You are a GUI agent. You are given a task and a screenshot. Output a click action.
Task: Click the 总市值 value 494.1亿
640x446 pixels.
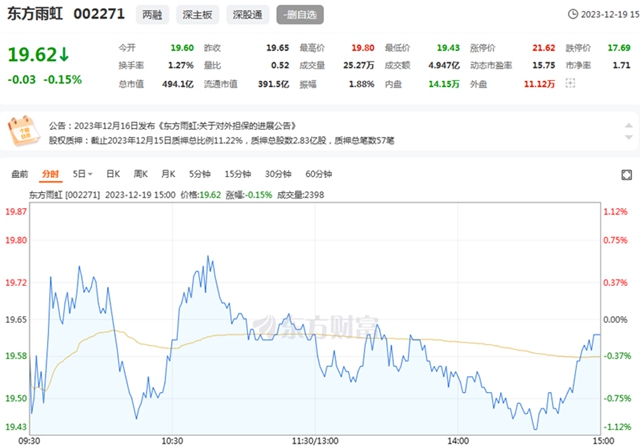178,84
